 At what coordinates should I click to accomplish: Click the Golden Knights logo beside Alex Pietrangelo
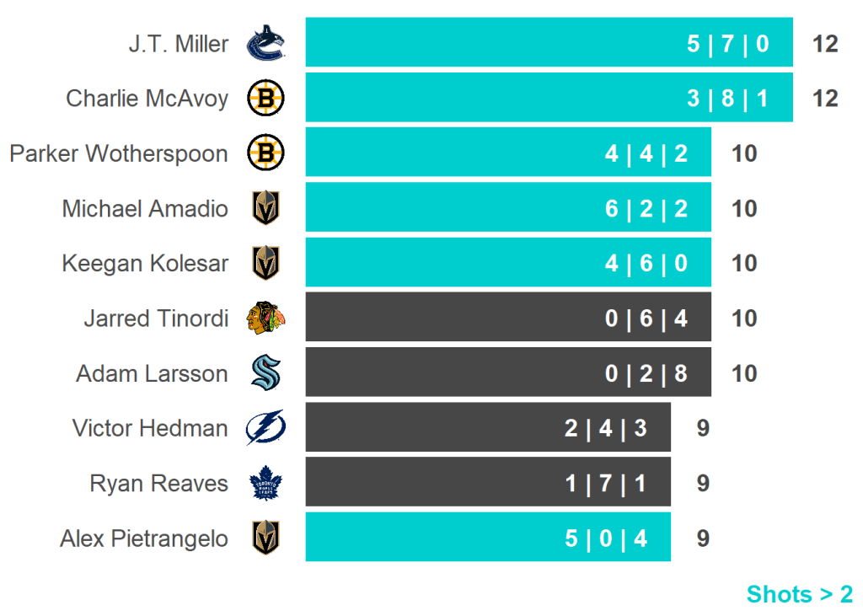tap(265, 538)
